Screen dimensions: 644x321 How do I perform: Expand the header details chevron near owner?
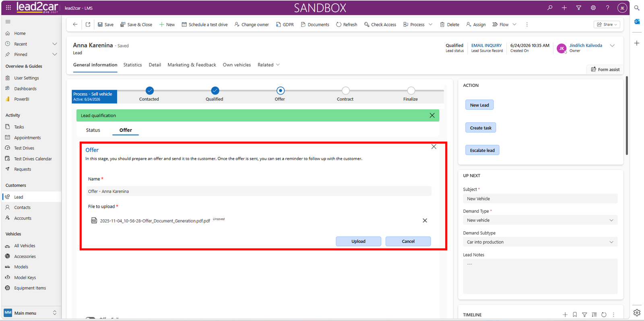612,45
